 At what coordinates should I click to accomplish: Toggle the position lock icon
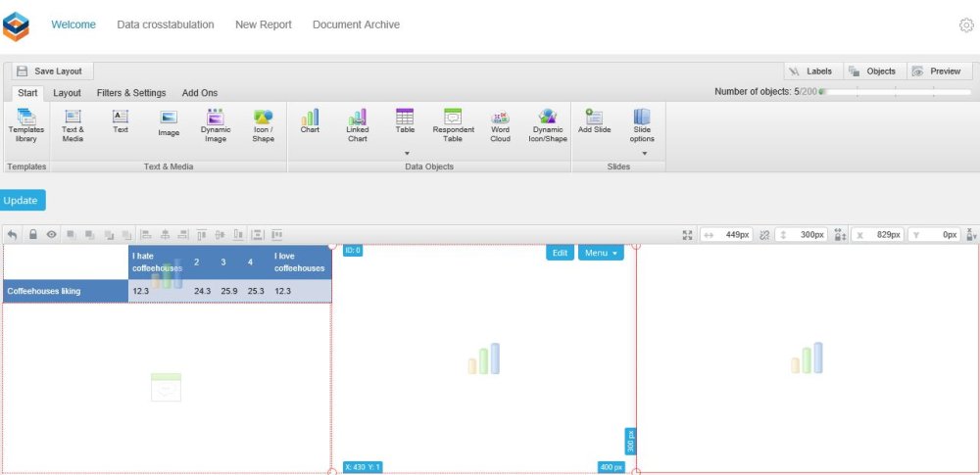pyautogui.click(x=971, y=235)
